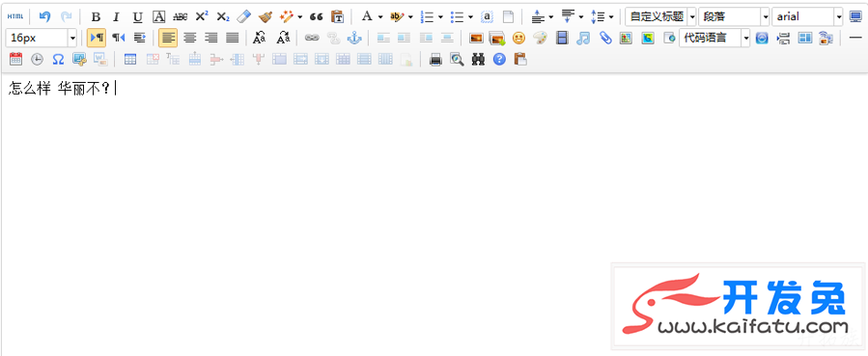Open the arial font family dropdown
Viewport: 868px width, 356px height.
pos(807,16)
